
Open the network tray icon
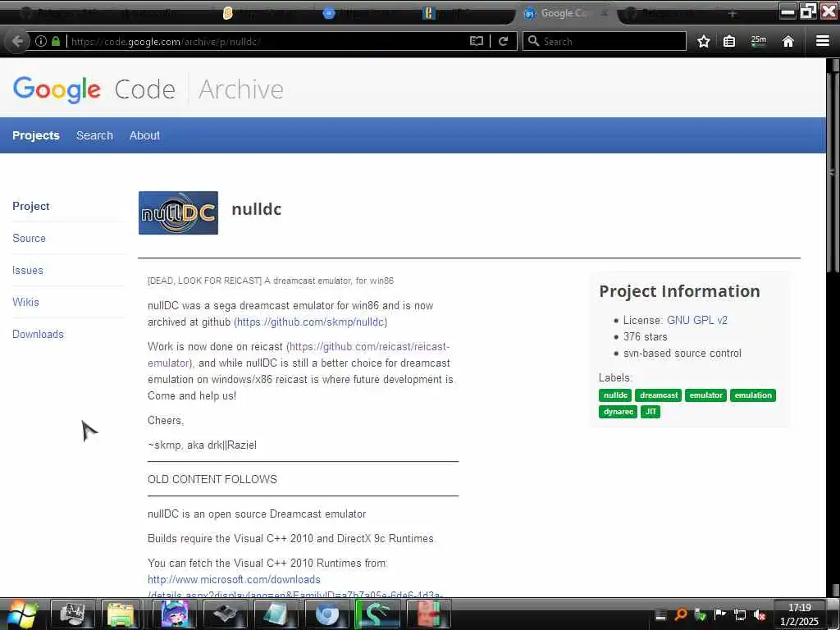point(740,614)
